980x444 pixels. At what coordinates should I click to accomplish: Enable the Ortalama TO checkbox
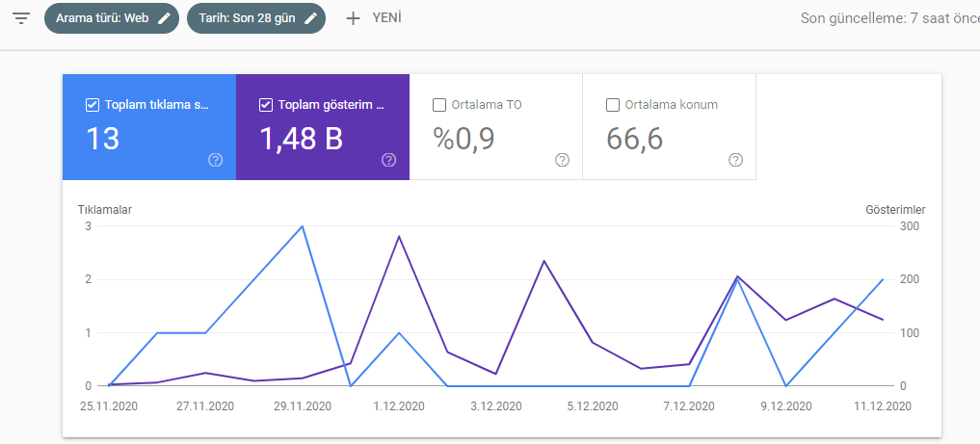(x=439, y=105)
